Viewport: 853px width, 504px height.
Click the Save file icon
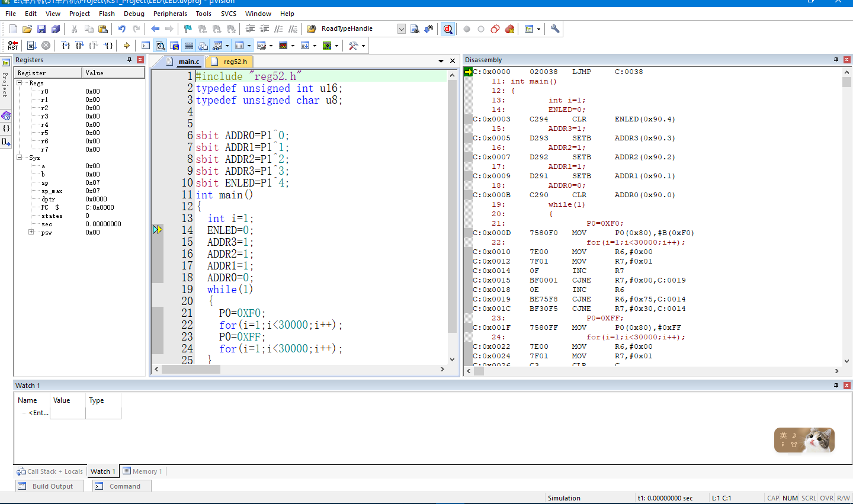tap(41, 29)
